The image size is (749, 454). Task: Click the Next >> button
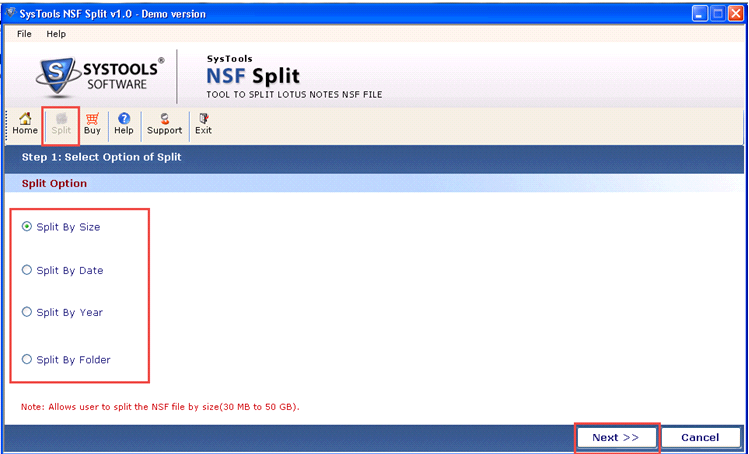616,437
